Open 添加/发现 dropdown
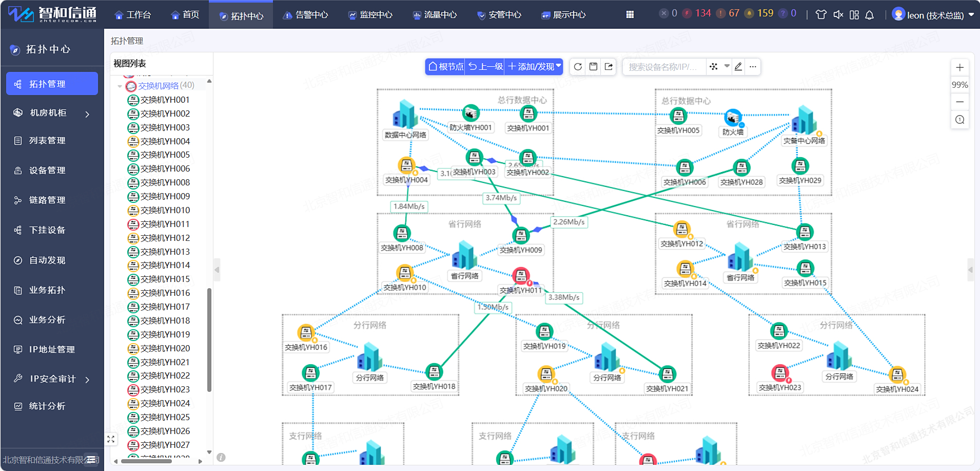 (534, 67)
